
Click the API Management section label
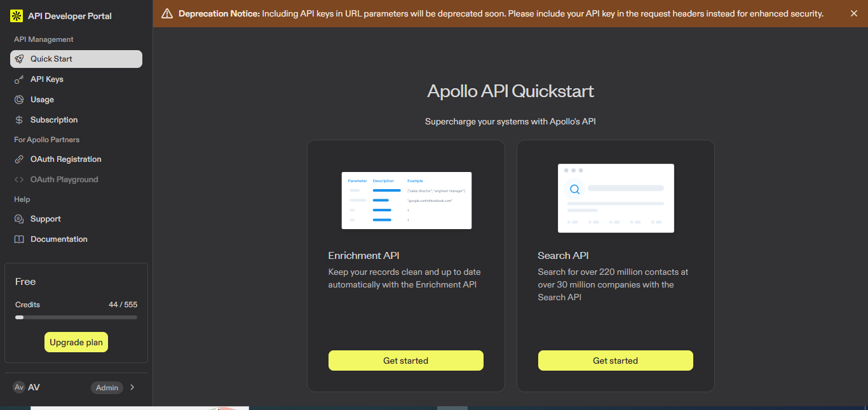click(x=44, y=39)
